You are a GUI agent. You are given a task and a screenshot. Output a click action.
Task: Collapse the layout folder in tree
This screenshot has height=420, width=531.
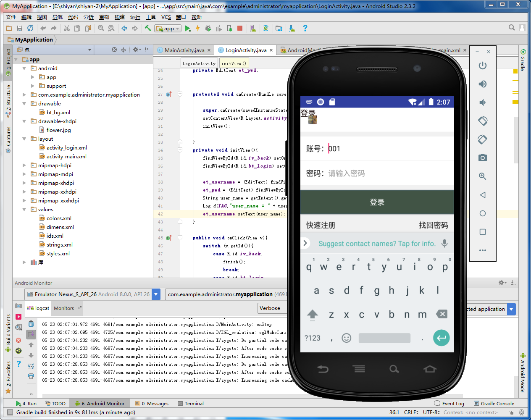tap(24, 139)
